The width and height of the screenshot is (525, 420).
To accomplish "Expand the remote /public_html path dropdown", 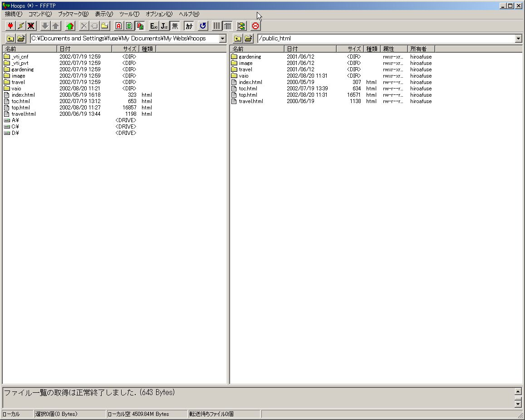I will (518, 39).
